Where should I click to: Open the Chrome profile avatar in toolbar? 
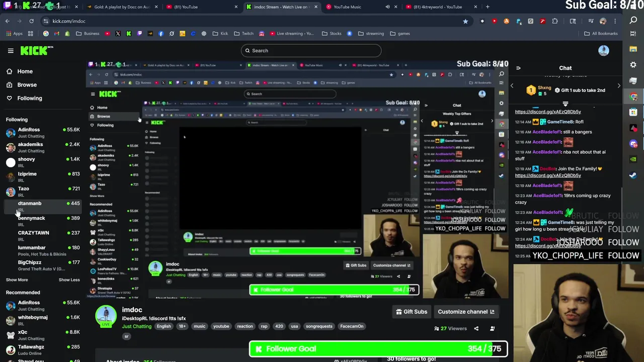click(x=603, y=21)
